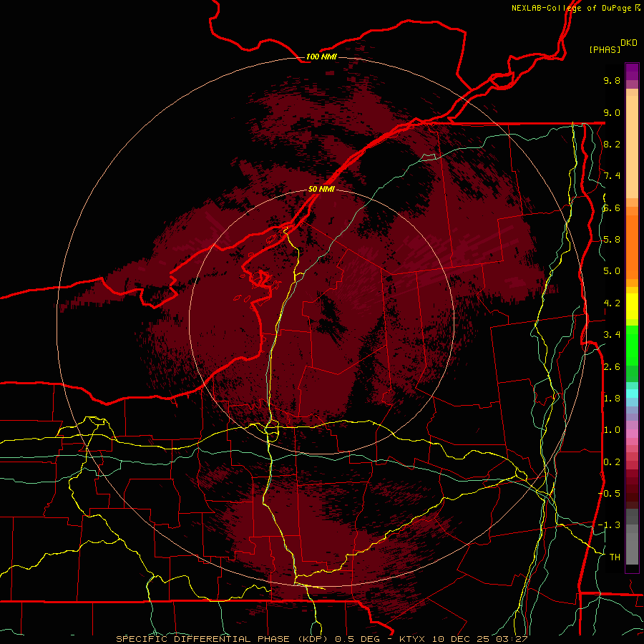Image resolution: width=644 pixels, height=644 pixels.
Task: Click the yellow segment of the color bar
Action: pos(632,306)
